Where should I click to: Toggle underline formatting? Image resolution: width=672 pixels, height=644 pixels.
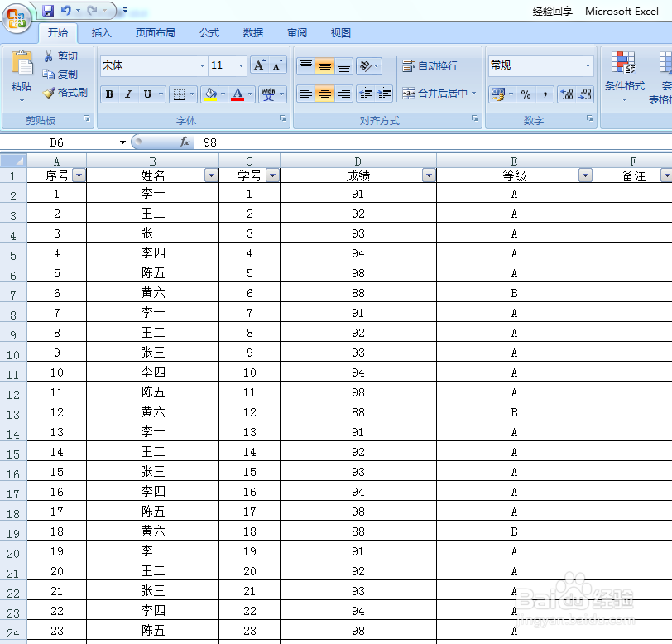coord(147,94)
